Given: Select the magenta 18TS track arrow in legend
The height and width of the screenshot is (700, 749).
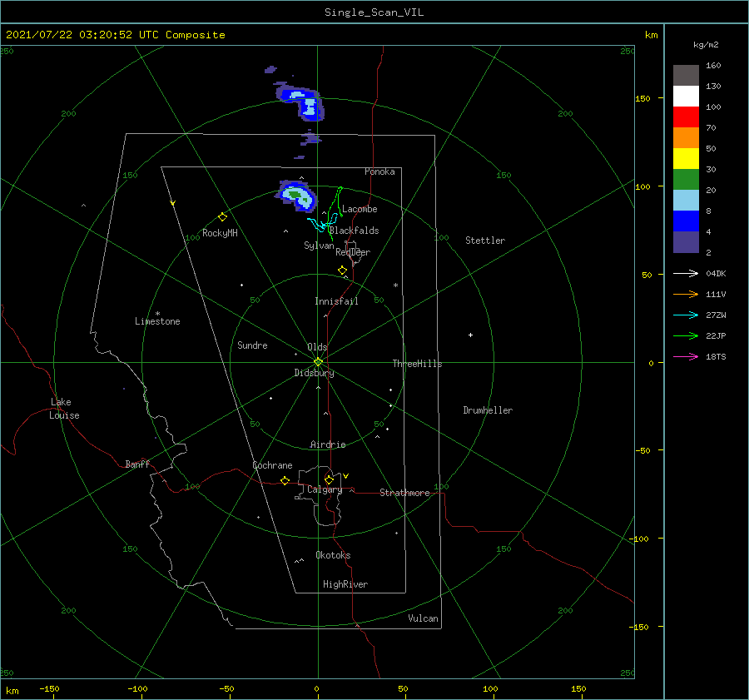Looking at the screenshot, I should tap(686, 356).
